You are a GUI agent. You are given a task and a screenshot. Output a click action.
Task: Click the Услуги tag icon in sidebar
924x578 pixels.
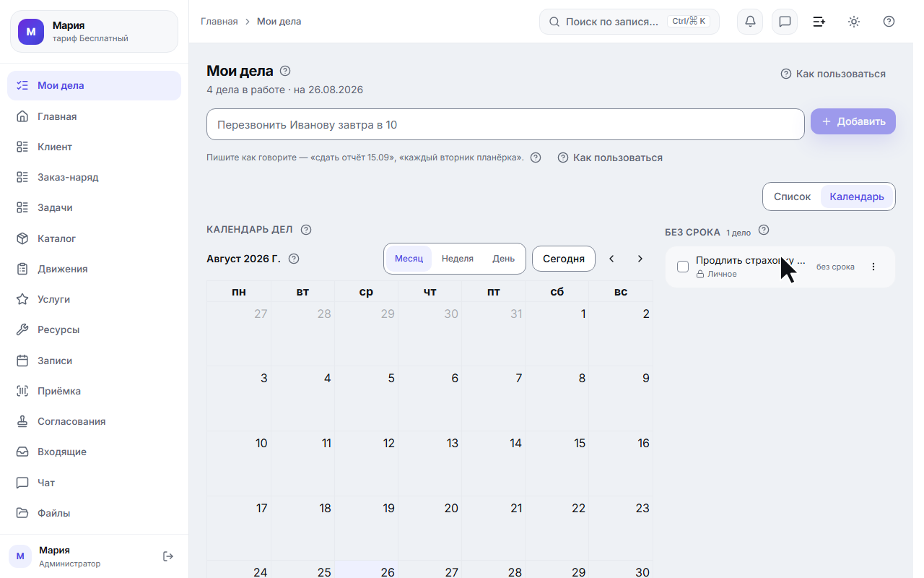coord(22,299)
